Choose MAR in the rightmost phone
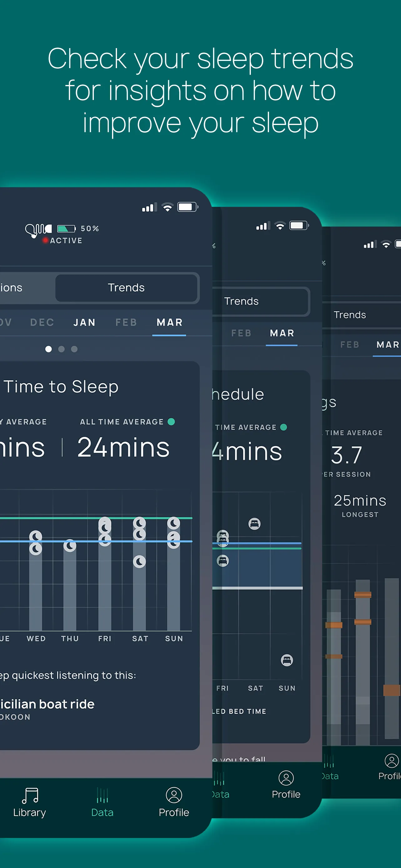Image resolution: width=401 pixels, height=868 pixels. (388, 345)
